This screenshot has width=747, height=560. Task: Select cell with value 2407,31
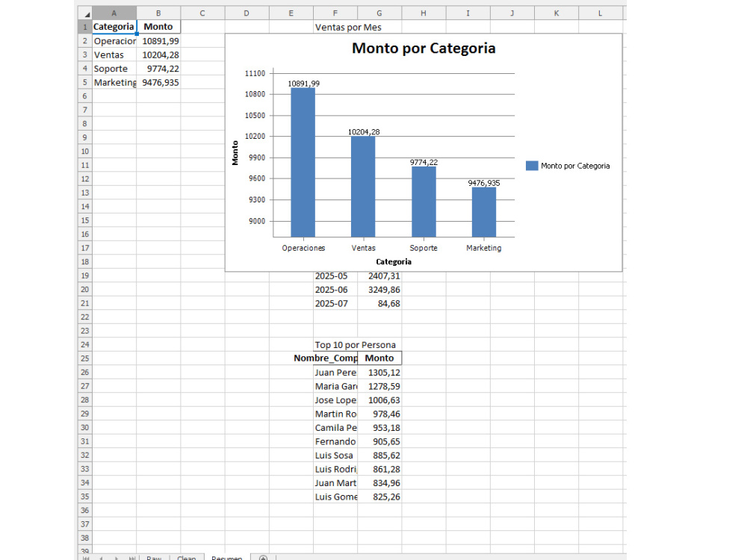379,276
